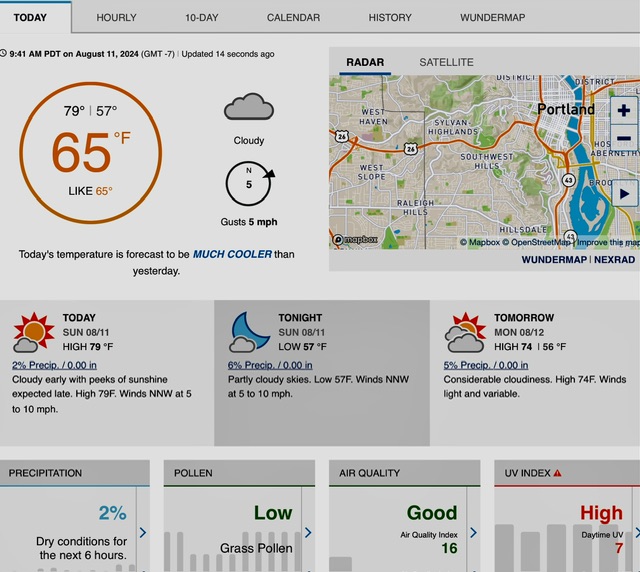This screenshot has height=572, width=640.
Task: Expand the Precipitation card arrow
Action: pos(143,533)
